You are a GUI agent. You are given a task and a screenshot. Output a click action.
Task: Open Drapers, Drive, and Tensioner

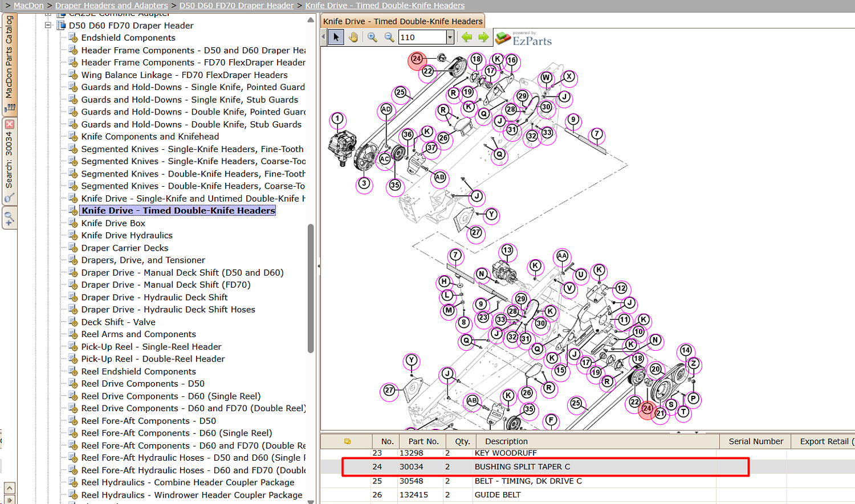(x=143, y=260)
